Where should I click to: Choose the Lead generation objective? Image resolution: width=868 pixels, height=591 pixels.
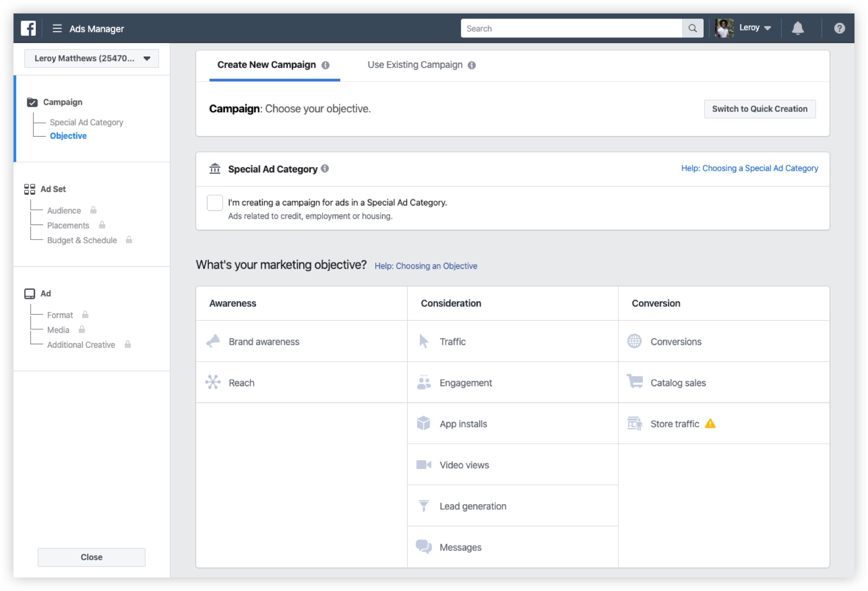(513, 506)
